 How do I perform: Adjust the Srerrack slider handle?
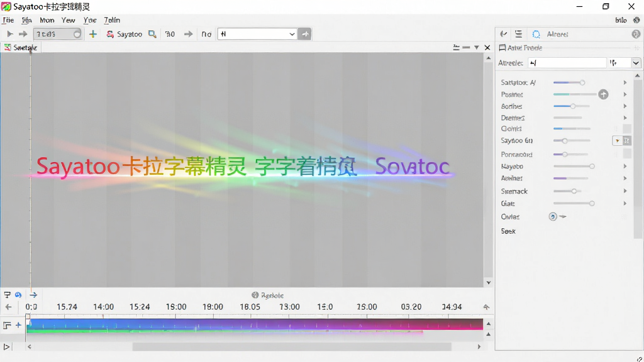click(574, 191)
